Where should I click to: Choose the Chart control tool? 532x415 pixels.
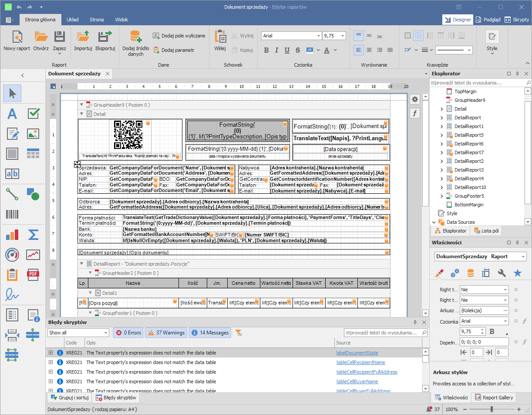[12, 235]
